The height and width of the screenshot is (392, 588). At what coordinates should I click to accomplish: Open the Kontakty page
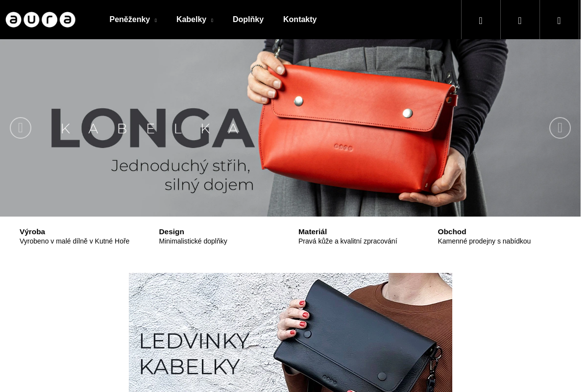point(300,20)
